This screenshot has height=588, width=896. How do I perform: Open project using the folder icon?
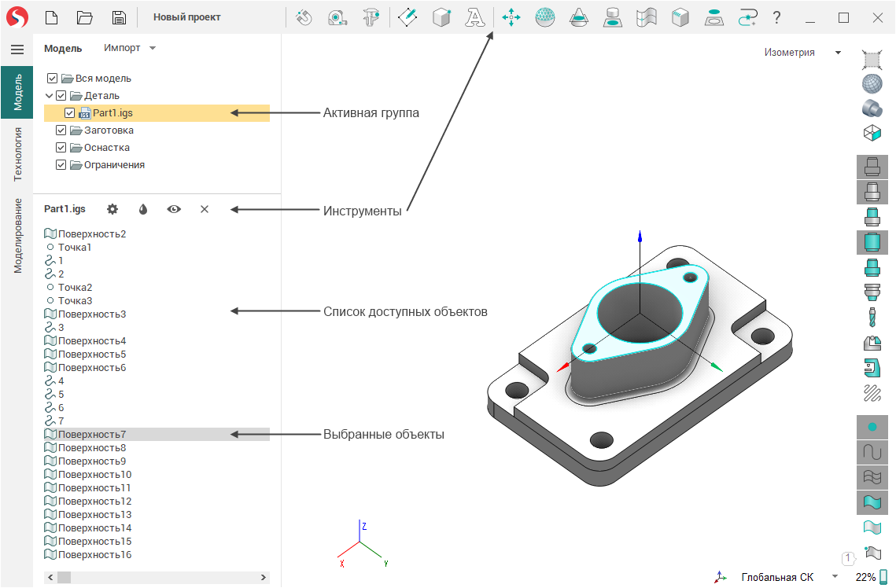[x=85, y=17]
